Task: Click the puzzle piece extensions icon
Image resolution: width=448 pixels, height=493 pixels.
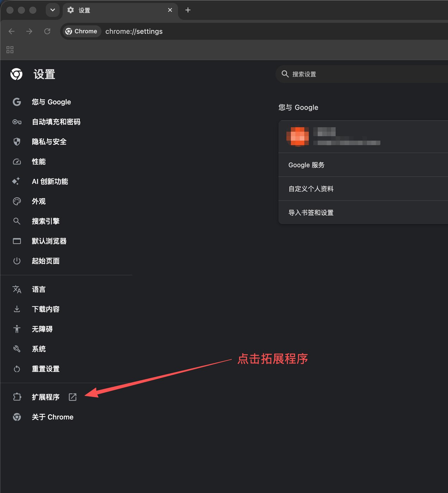Action: pyautogui.click(x=17, y=397)
